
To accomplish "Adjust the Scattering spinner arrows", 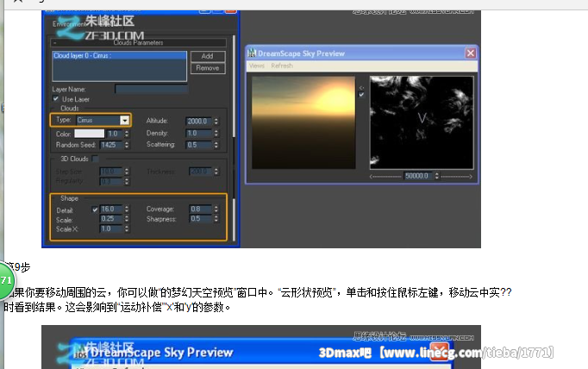I will pos(216,145).
